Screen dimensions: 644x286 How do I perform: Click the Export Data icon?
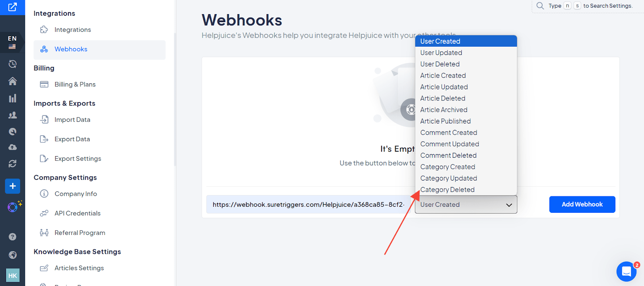pos(44,139)
